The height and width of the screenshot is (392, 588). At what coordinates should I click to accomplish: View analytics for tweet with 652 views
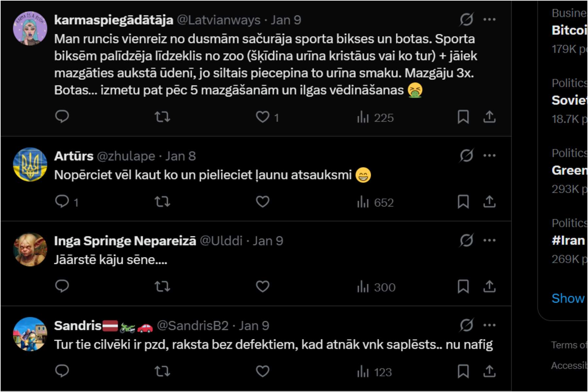pyautogui.click(x=375, y=202)
